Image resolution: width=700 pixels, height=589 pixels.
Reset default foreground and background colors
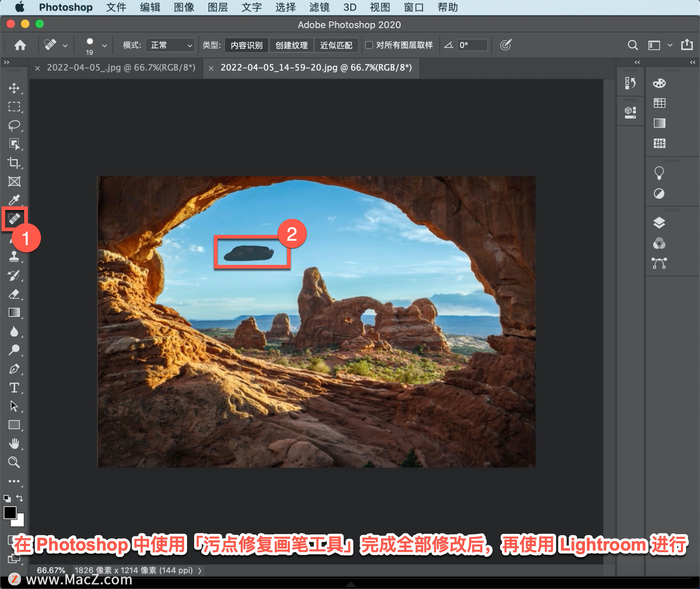7,498
